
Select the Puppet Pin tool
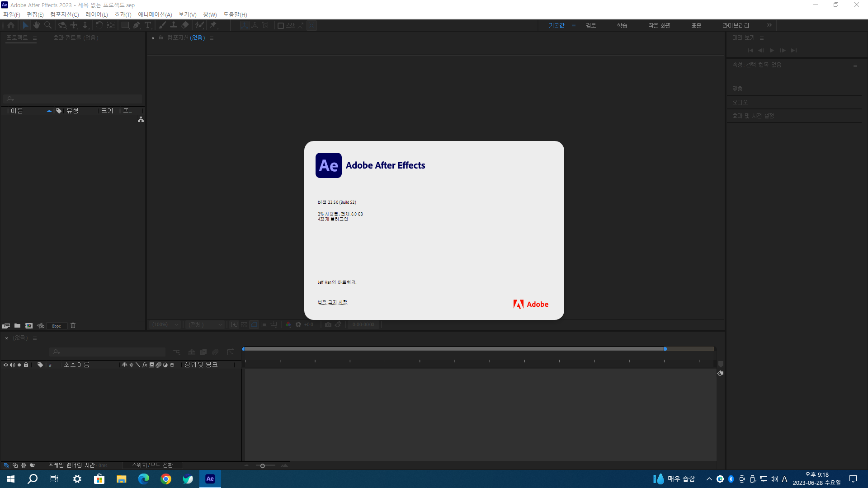pyautogui.click(x=213, y=25)
